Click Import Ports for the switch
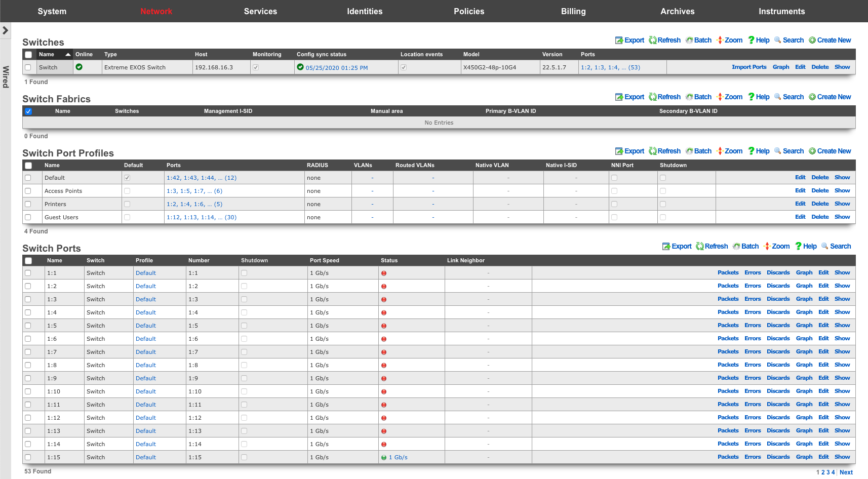The image size is (868, 479). pos(748,67)
